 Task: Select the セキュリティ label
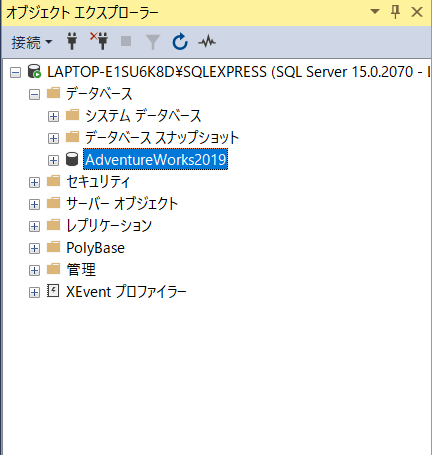(x=98, y=182)
